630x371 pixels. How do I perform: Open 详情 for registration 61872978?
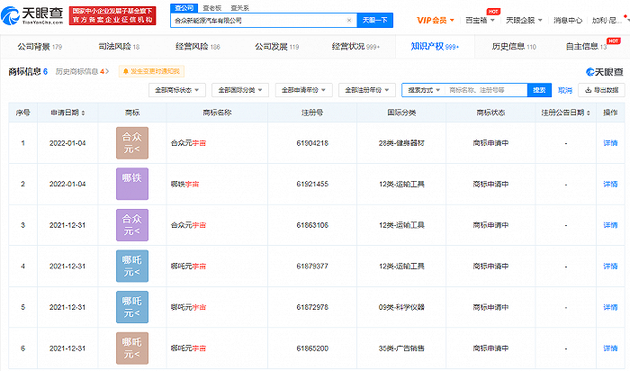tap(610, 307)
